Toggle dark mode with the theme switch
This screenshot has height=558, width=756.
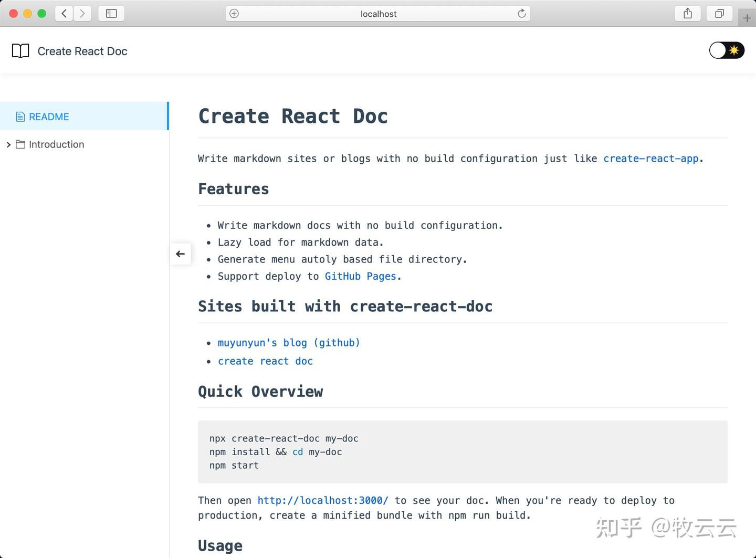727,50
